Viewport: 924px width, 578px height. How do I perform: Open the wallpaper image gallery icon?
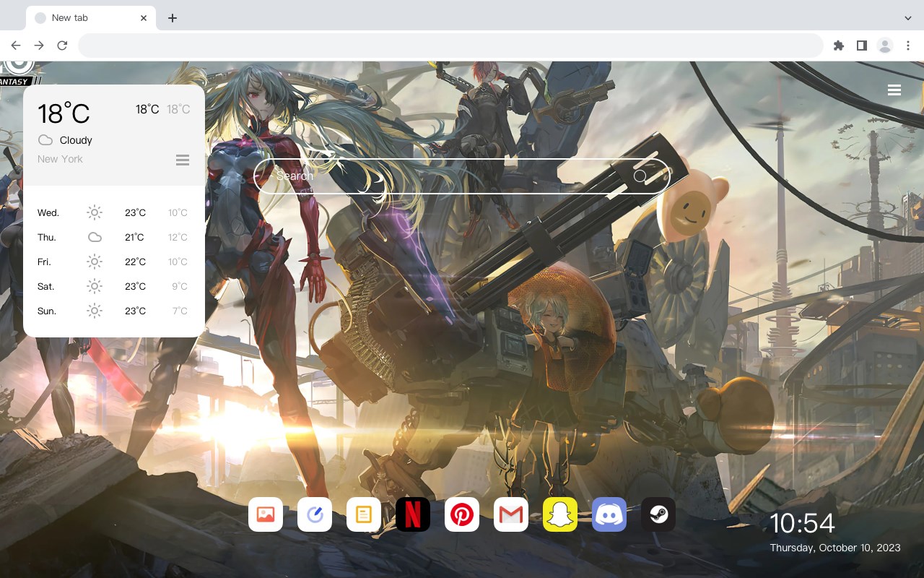[x=266, y=514]
